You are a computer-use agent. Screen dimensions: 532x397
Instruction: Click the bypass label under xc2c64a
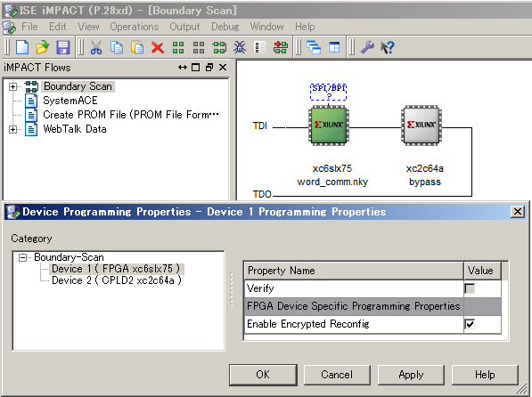click(425, 182)
